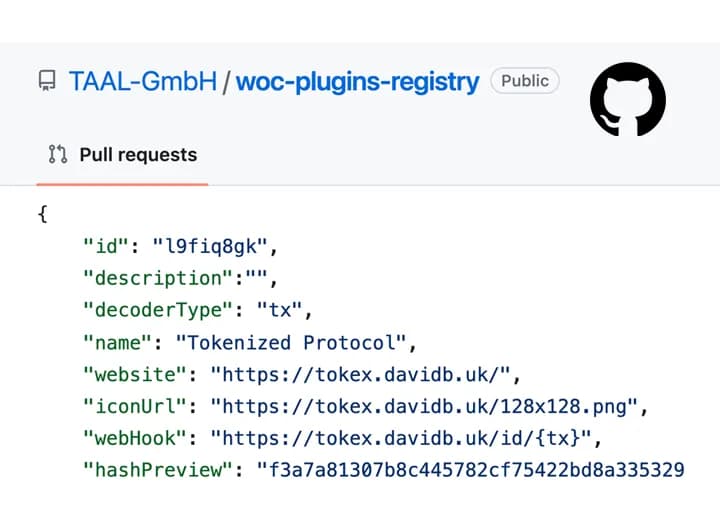Image resolution: width=720 pixels, height=520 pixels.
Task: Click the iconUrl 128x128.png value
Action: (x=424, y=407)
